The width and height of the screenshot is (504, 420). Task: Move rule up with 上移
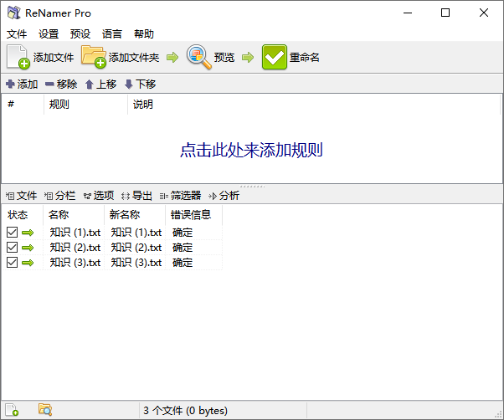100,85
